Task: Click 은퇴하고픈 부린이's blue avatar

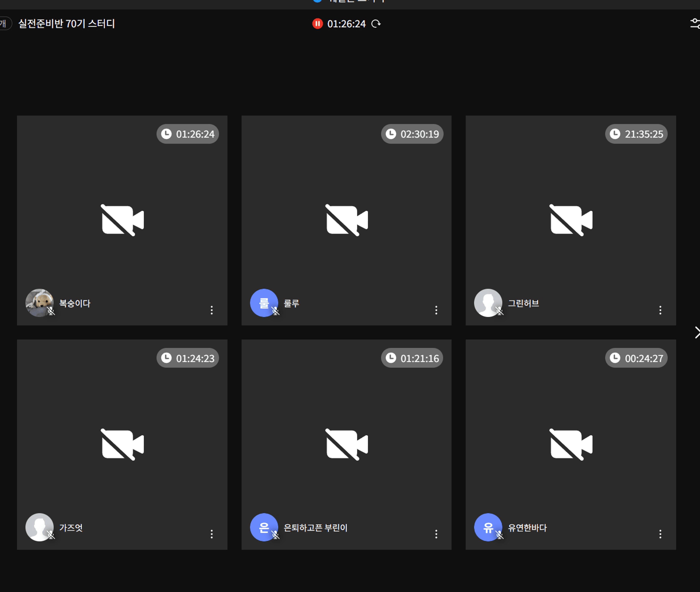Action: coord(264,527)
